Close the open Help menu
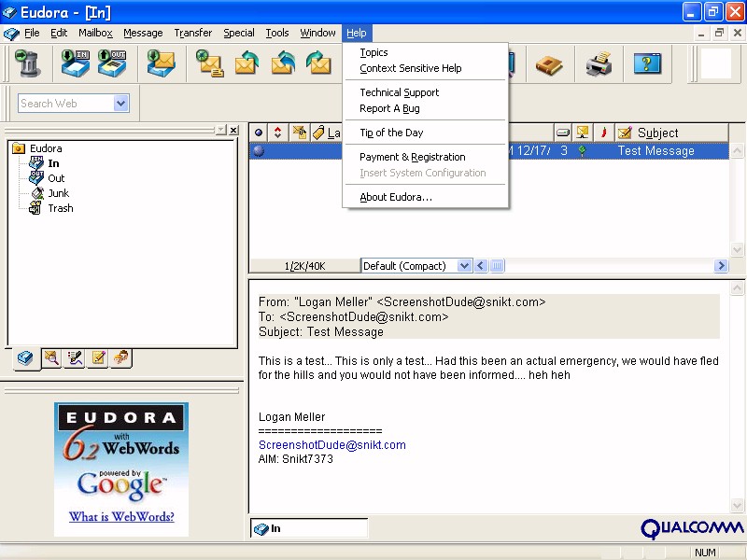Viewport: 747px width, 560px height. [357, 33]
